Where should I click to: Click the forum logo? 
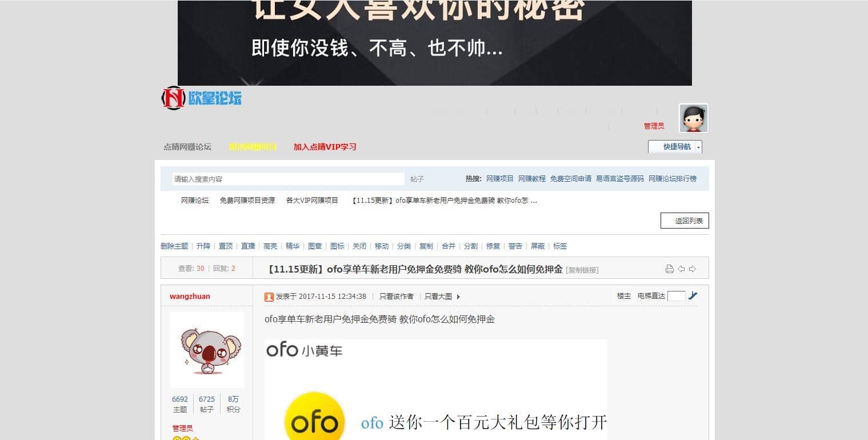(x=201, y=98)
